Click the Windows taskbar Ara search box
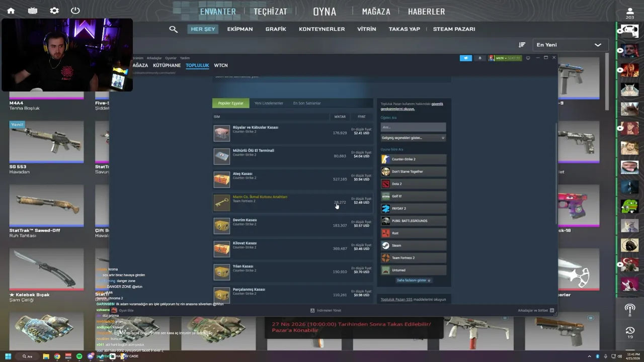This screenshot has height=362, width=644. pyautogui.click(x=28, y=356)
